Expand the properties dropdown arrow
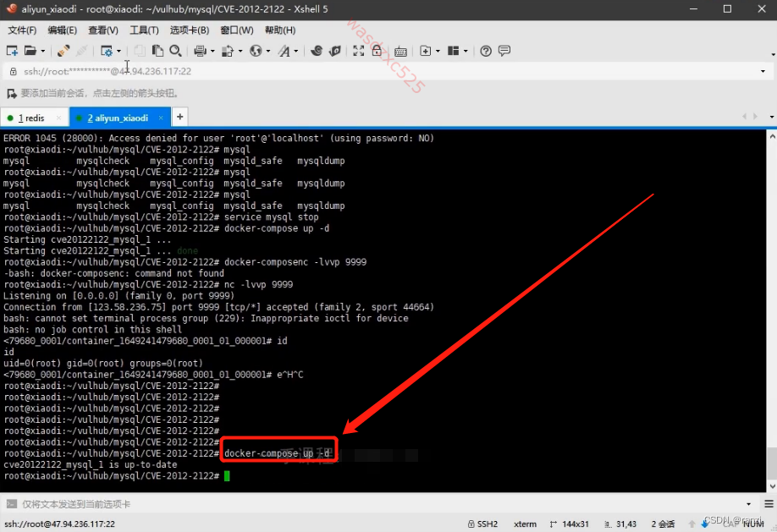 119,51
